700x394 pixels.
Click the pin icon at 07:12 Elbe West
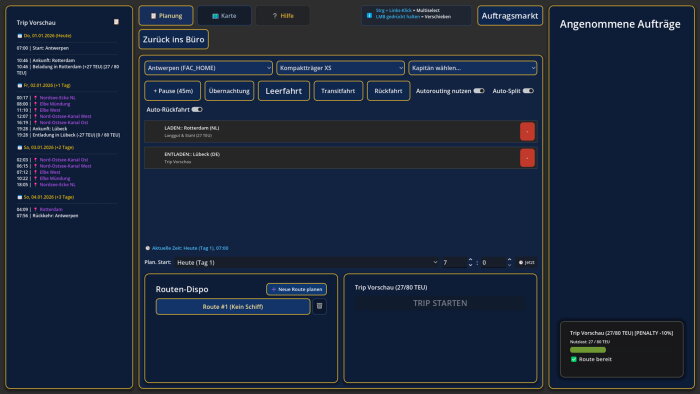[x=35, y=172]
